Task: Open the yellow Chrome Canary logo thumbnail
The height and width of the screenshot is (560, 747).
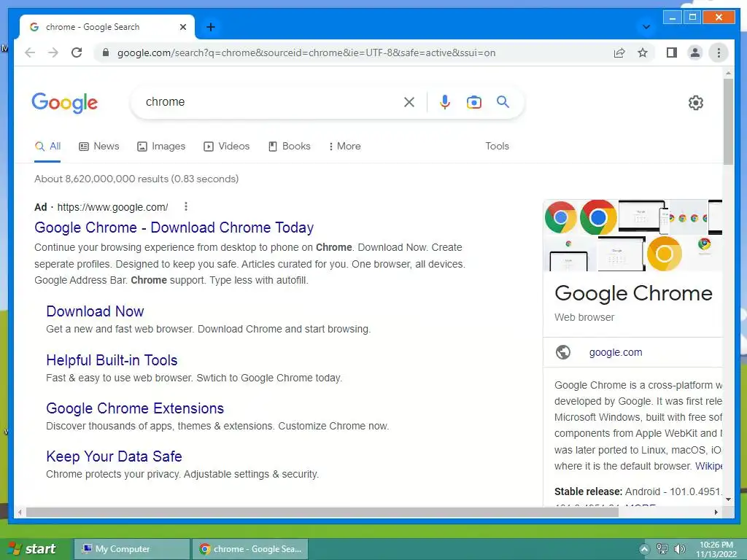Action: pos(664,253)
